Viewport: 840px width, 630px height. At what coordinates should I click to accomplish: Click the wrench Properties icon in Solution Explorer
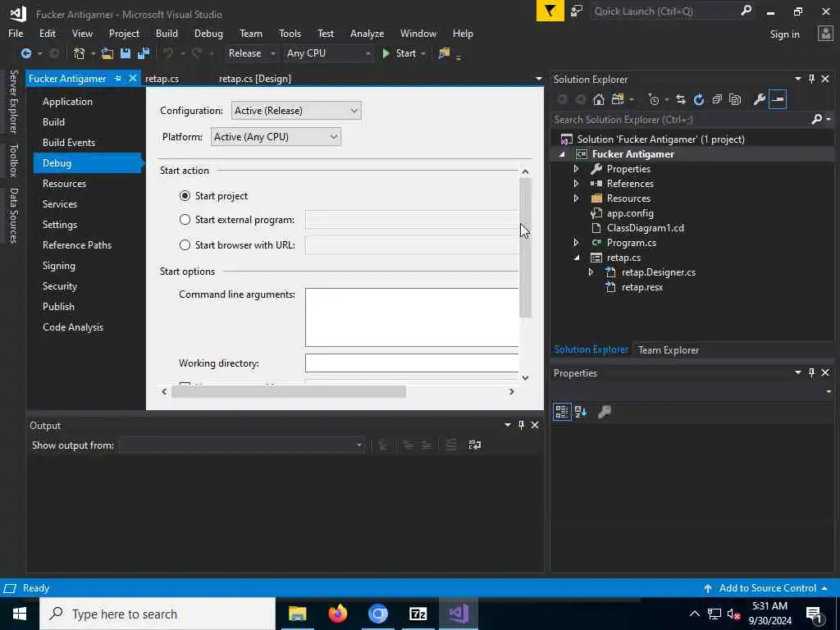tap(759, 99)
